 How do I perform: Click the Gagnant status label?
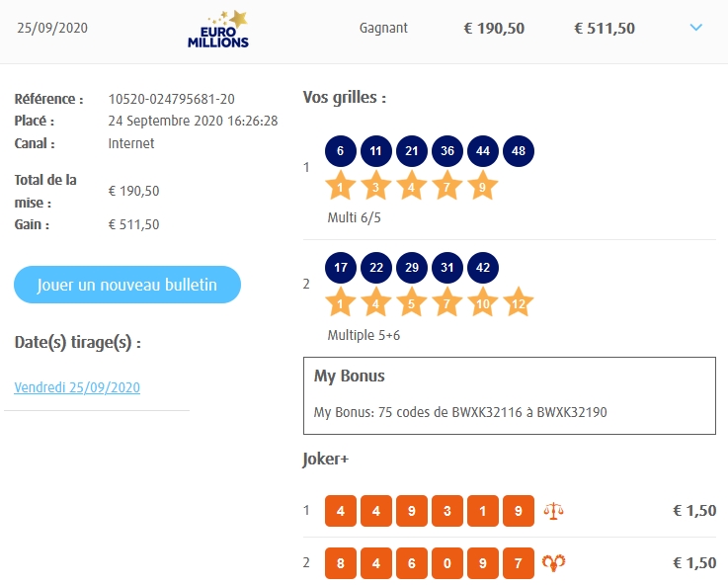(383, 28)
